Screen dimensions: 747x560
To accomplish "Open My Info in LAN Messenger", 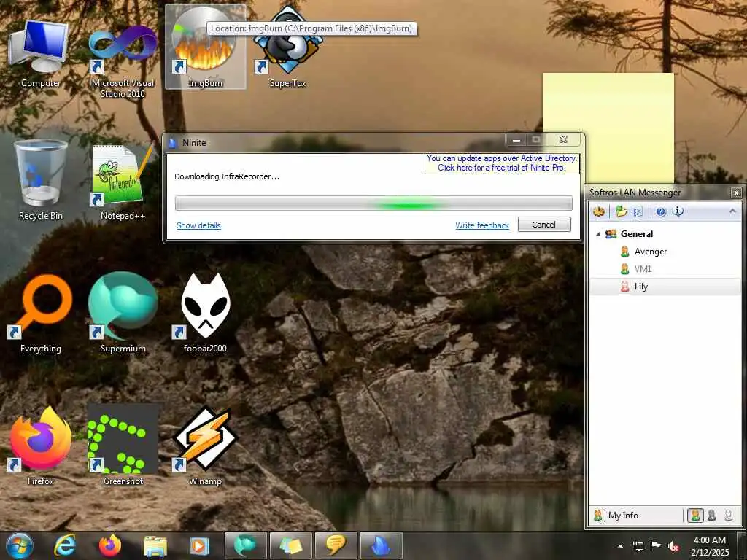I will click(616, 516).
